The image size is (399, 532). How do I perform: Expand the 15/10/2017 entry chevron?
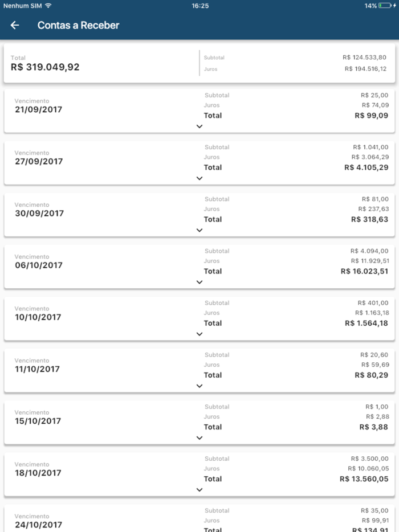coord(199,438)
